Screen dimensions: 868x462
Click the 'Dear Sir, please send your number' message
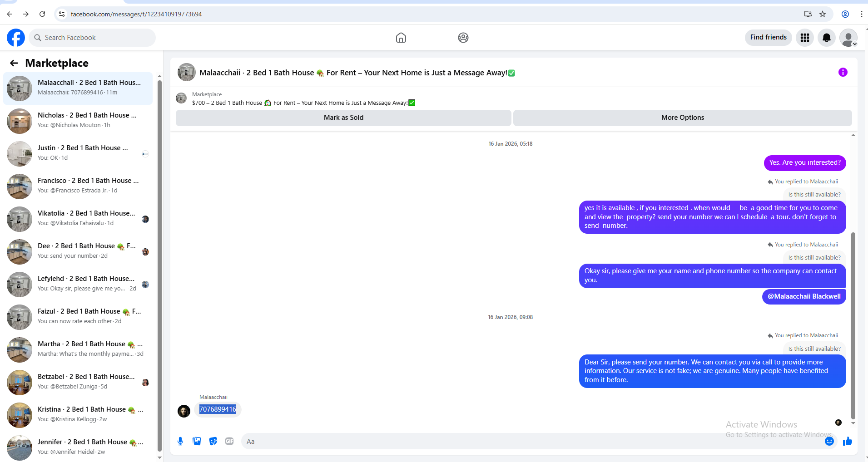point(712,371)
